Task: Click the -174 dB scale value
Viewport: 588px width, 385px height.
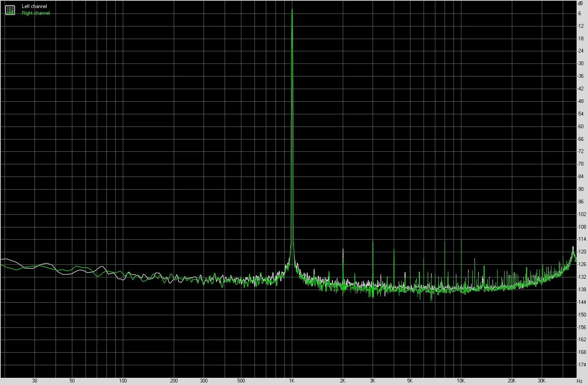Action: pyautogui.click(x=582, y=365)
